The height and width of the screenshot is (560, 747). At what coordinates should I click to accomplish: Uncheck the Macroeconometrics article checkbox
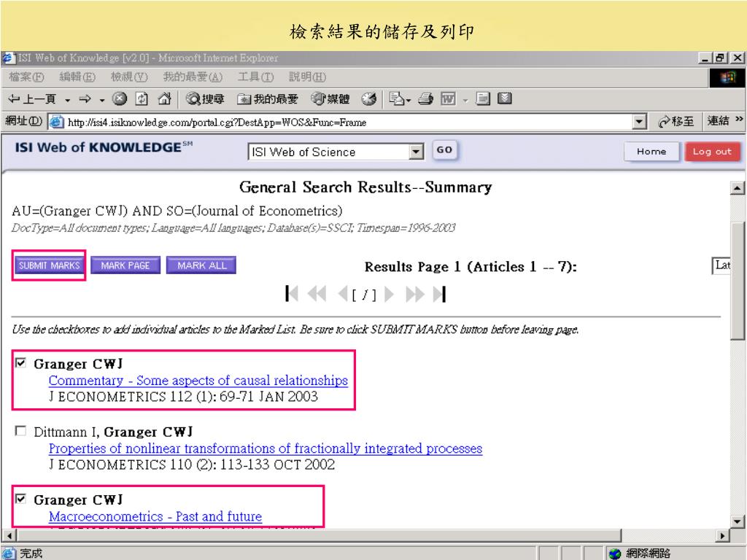click(20, 499)
